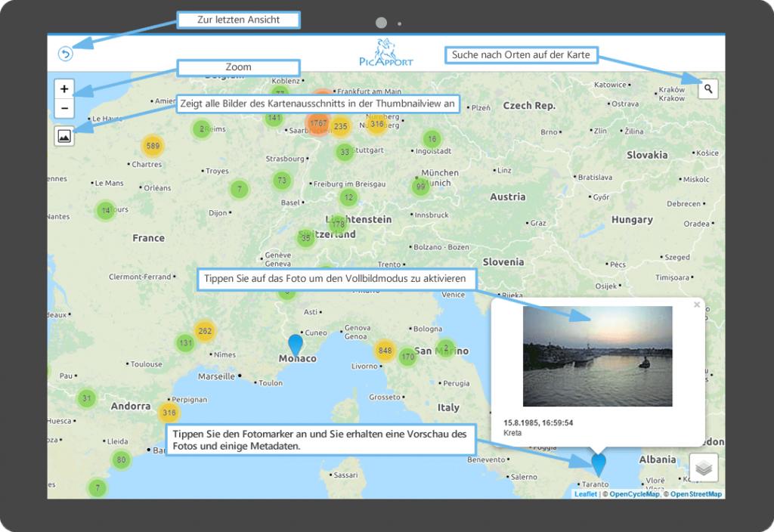Expand the yellow 848 cluster near Livorno

385,351
